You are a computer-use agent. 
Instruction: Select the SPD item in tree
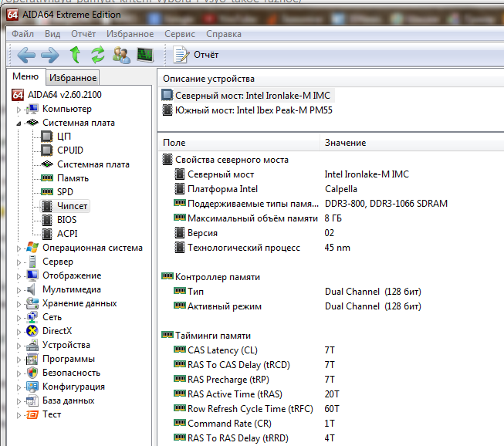coord(65,192)
